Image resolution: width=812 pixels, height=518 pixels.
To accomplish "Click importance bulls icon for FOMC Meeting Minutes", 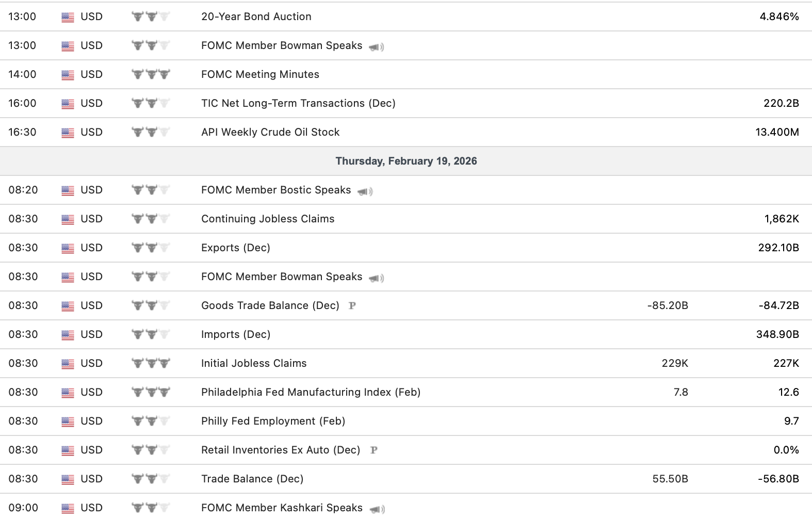I will coord(151,74).
